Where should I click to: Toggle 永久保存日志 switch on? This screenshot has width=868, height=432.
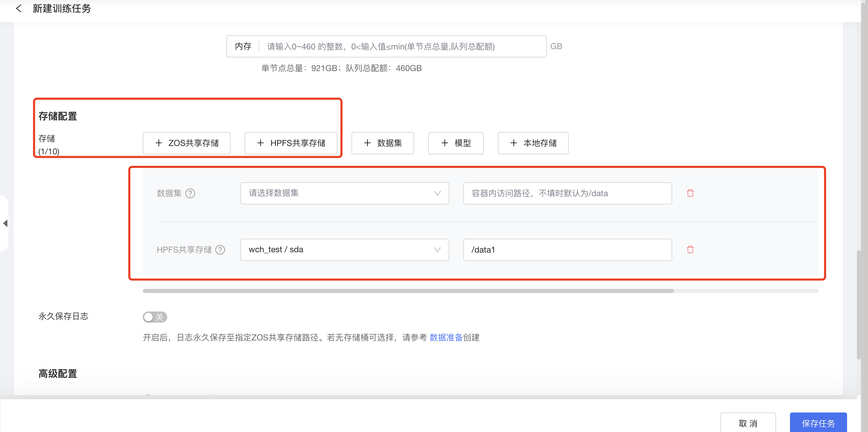click(155, 317)
